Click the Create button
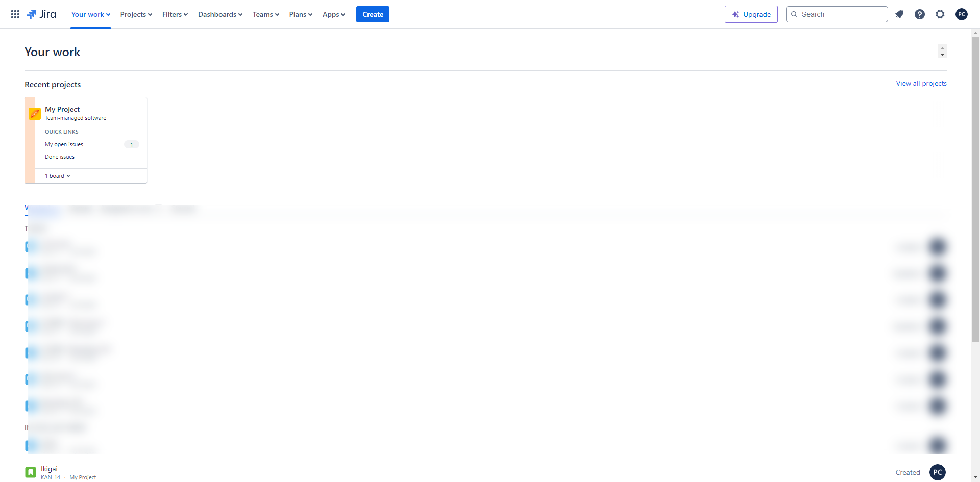 373,14
